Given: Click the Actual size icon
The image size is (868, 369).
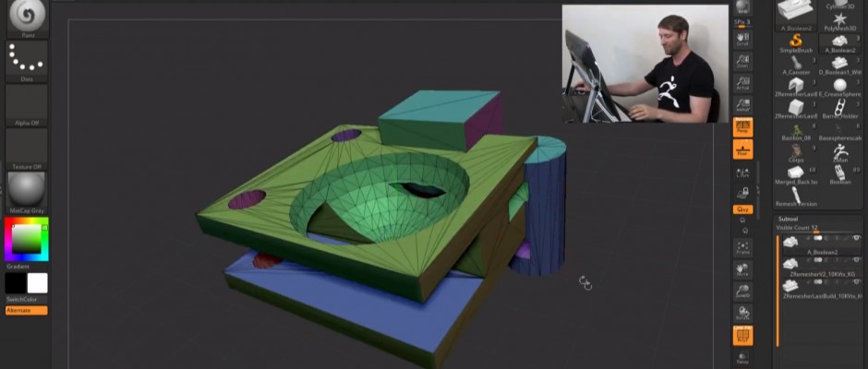Looking at the screenshot, I should 742,84.
